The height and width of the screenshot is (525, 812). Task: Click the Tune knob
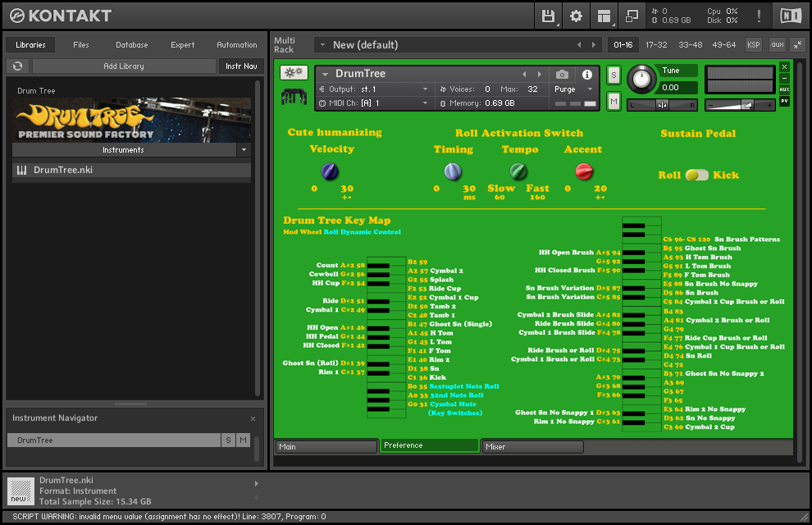pos(641,80)
